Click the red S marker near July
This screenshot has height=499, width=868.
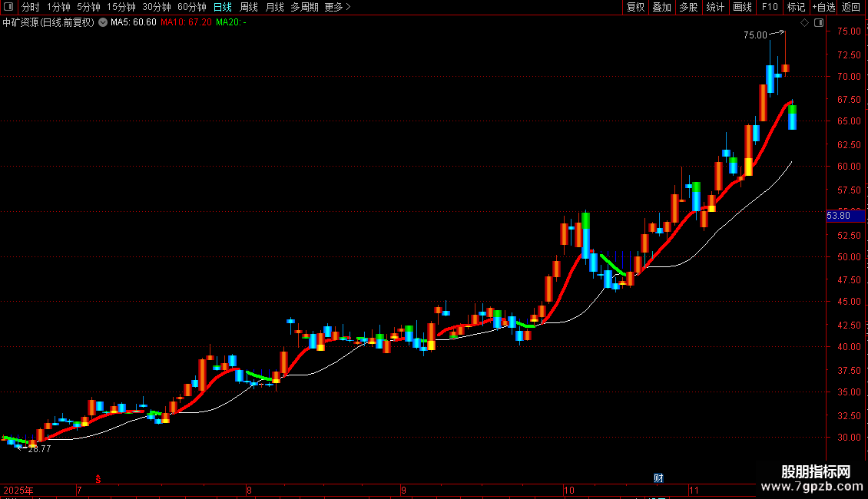(98, 479)
